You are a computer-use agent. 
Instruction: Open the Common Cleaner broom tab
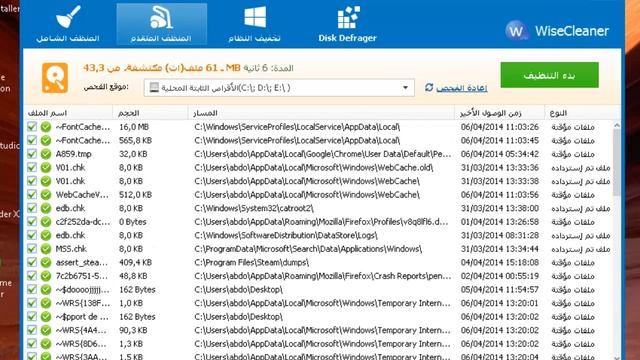coord(68,24)
